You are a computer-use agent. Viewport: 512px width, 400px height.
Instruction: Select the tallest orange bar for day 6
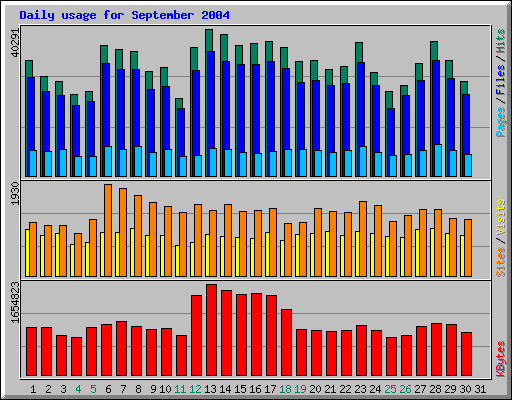coord(108,230)
